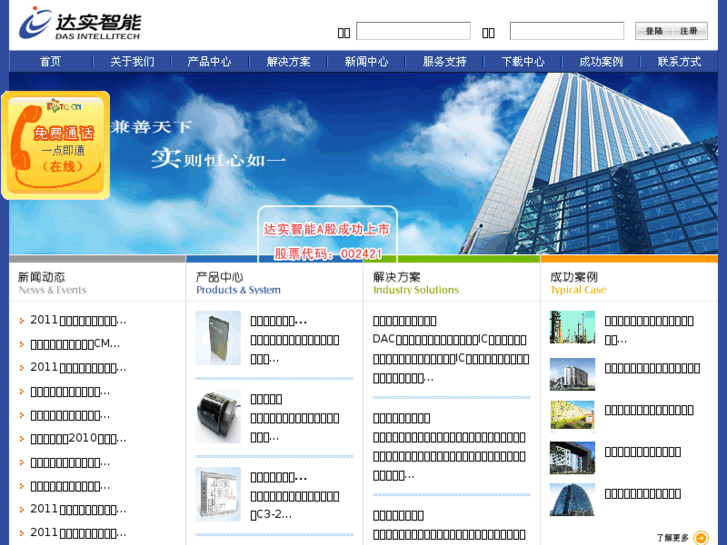
Task: Open the software screenshot product thumbnail
Action: [218, 494]
